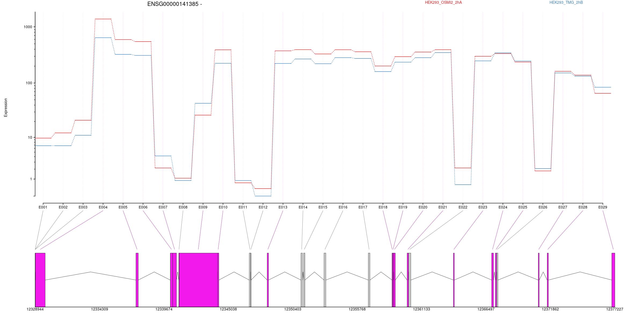Click the red E022 expression segment

[x=463, y=168]
